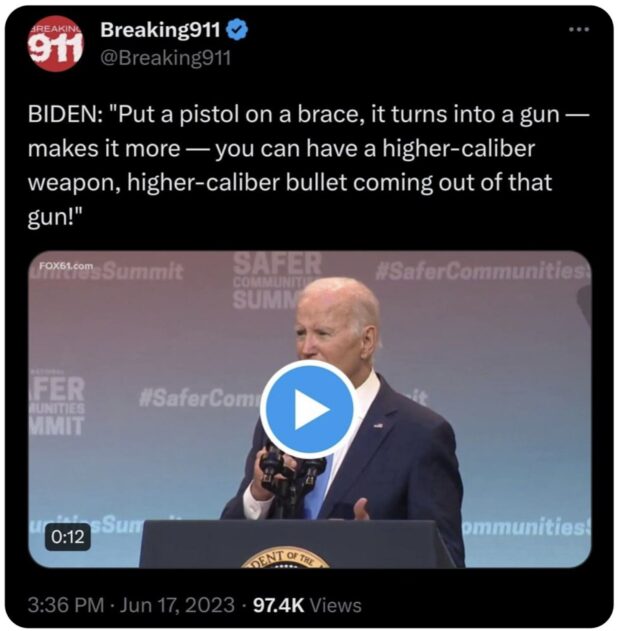The width and height of the screenshot is (618, 631).
Task: Open the Breaking911 display name link
Action: (x=160, y=30)
